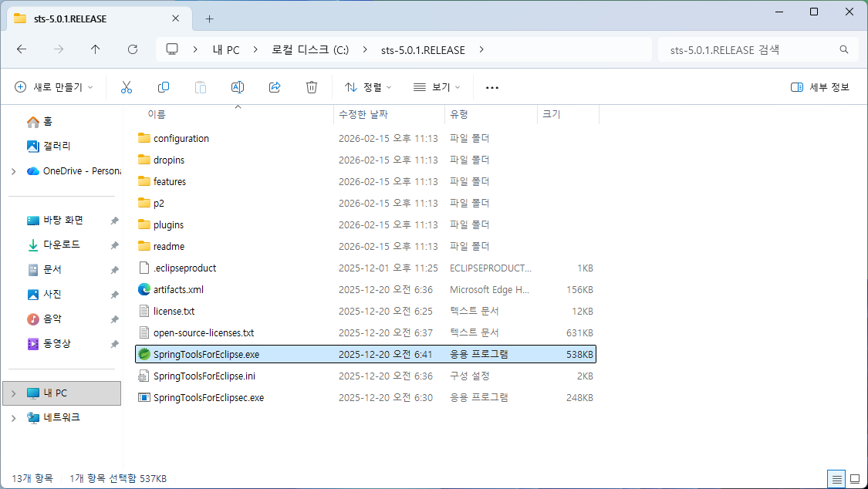868x489 pixels.
Task: Select the SpringToolsForEclipse.exe leaf icon
Action: [144, 354]
